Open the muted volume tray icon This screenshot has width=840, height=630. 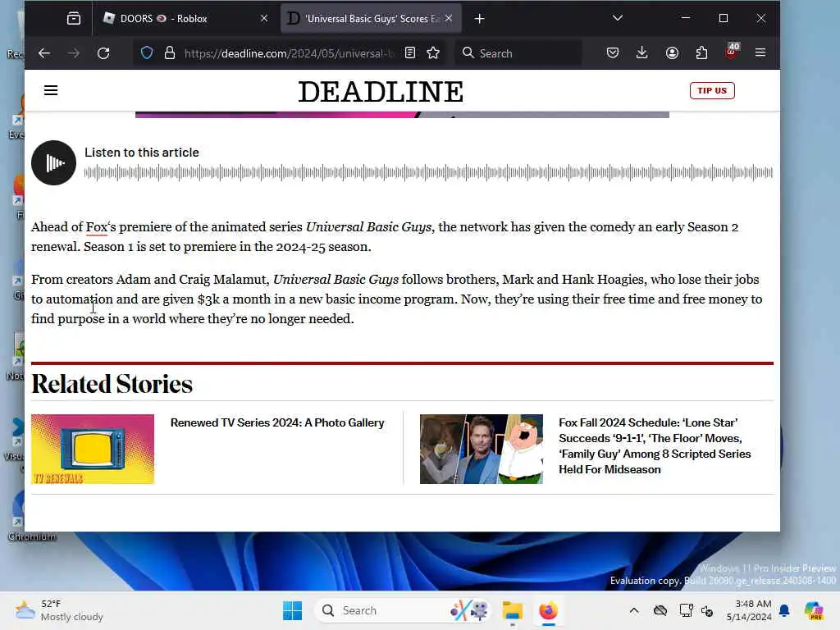click(x=707, y=610)
